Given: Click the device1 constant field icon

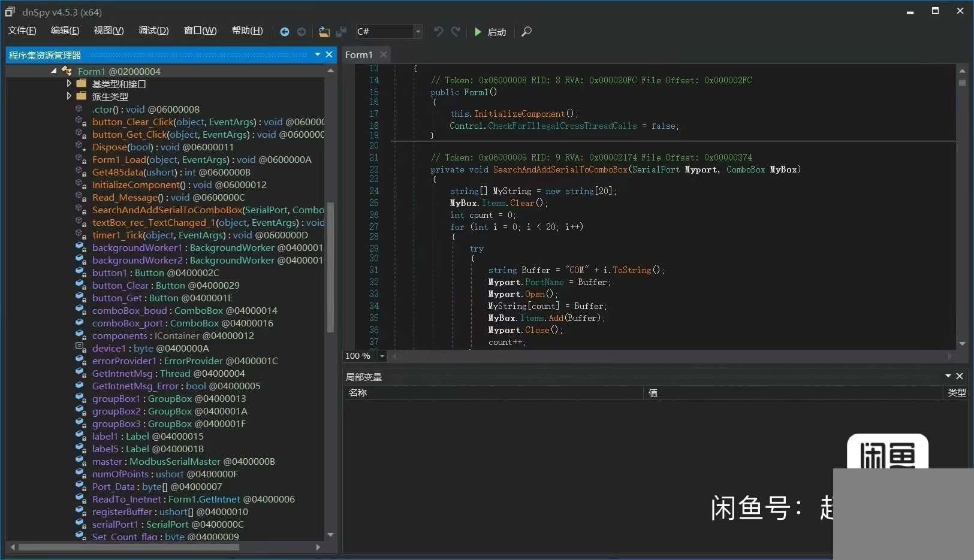Looking at the screenshot, I should 80,347.
